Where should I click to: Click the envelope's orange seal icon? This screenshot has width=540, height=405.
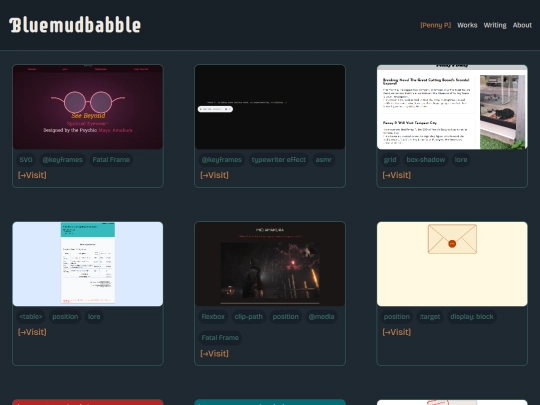(452, 244)
